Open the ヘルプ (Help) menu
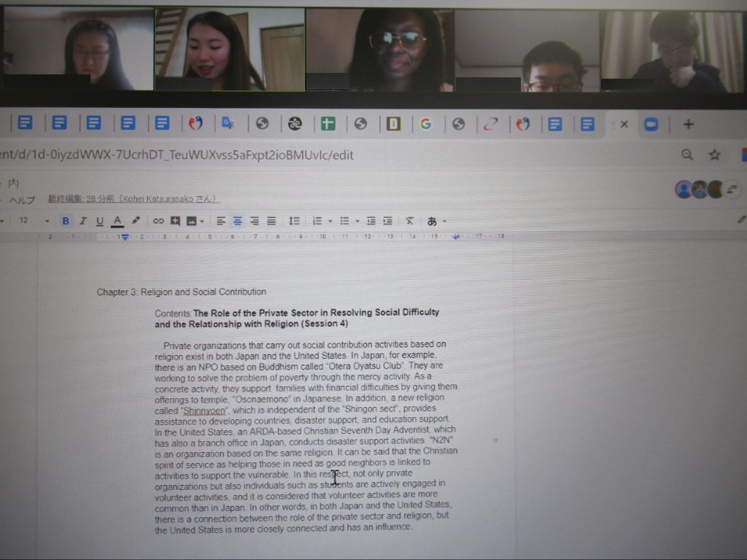Image resolution: width=747 pixels, height=560 pixels. tap(22, 200)
